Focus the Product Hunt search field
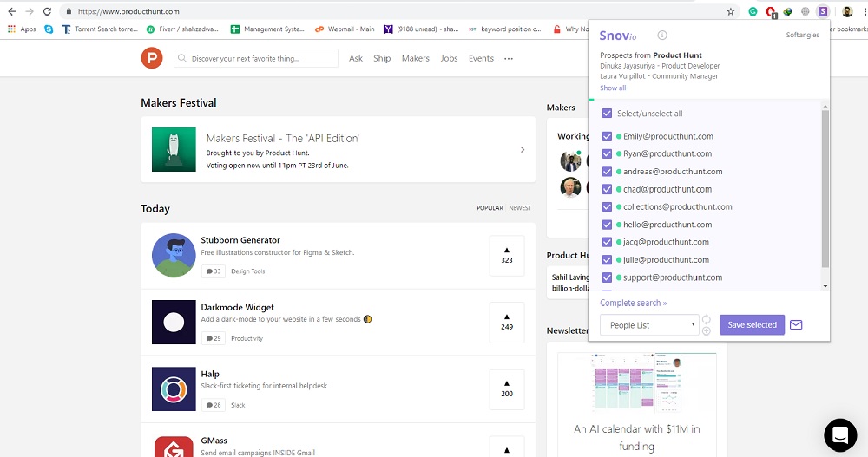 256,58
